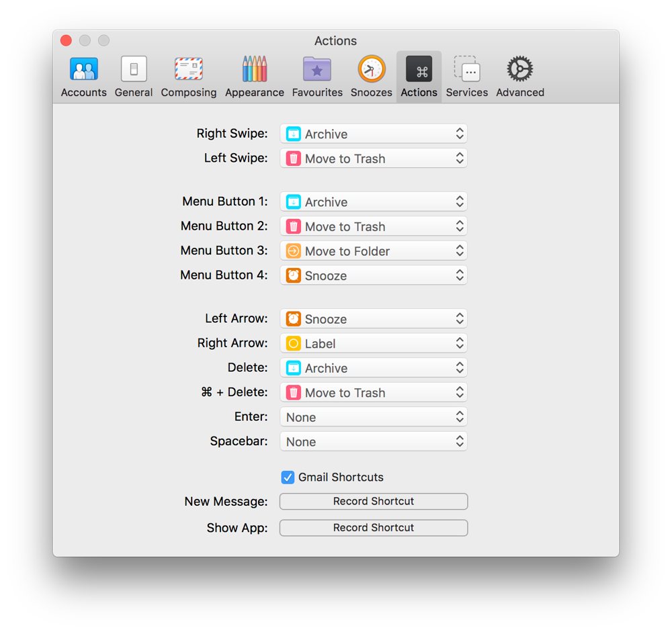The height and width of the screenshot is (632, 672).
Task: Expand the Menu Button 3 dropdown
Action: [x=373, y=251]
